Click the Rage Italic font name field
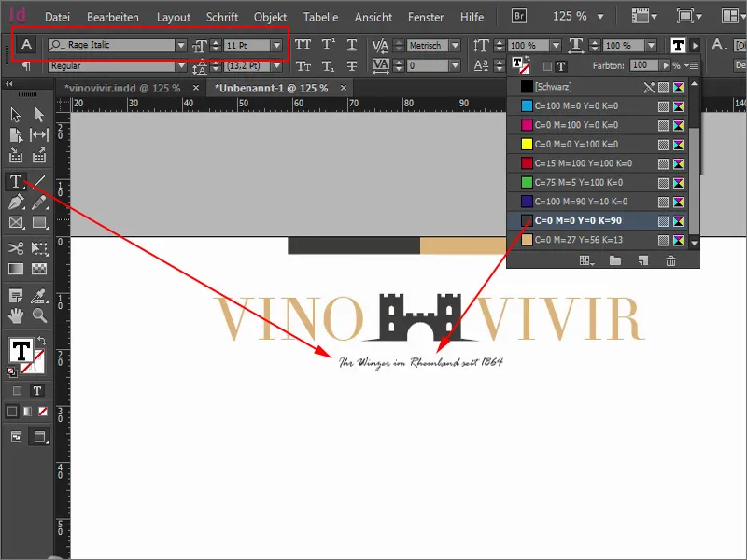Viewport: 747px width, 560px height. click(x=112, y=45)
